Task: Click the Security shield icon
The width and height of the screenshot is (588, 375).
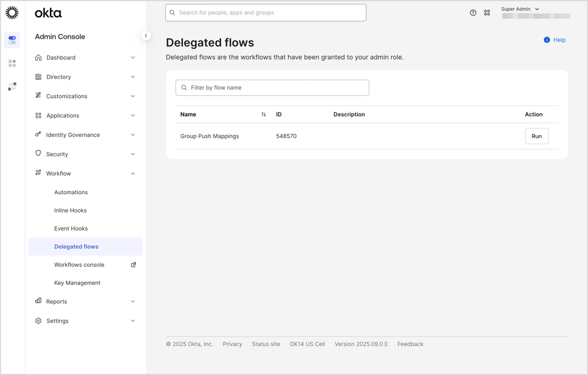Action: (x=38, y=153)
